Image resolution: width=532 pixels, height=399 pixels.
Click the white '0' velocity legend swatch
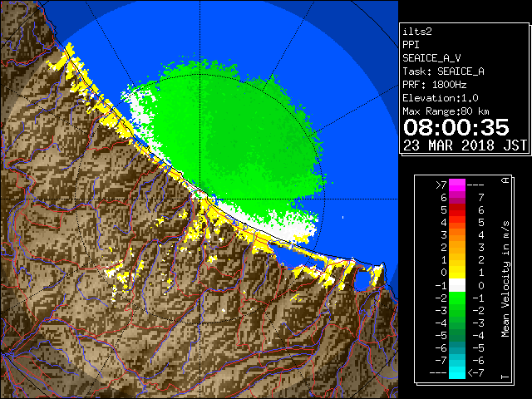(x=457, y=285)
